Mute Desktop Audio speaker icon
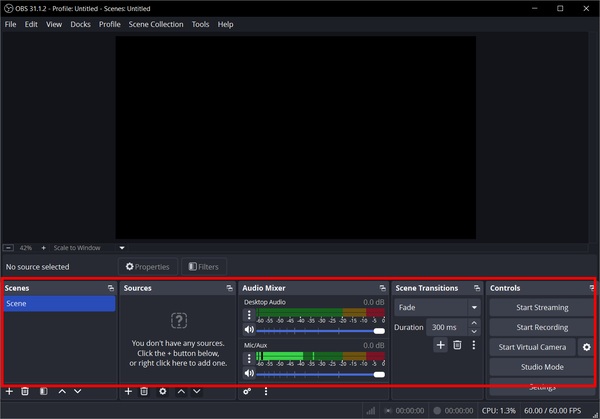The width and height of the screenshot is (600, 419). [x=249, y=330]
